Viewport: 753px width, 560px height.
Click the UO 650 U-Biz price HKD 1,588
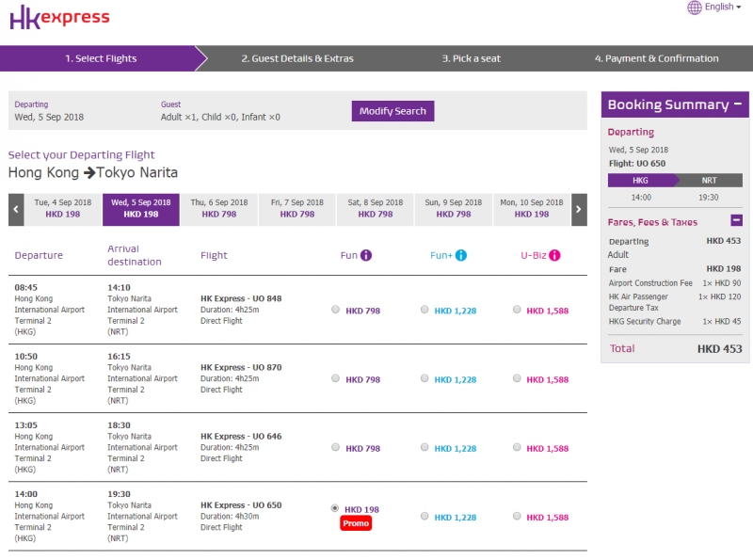(x=548, y=518)
